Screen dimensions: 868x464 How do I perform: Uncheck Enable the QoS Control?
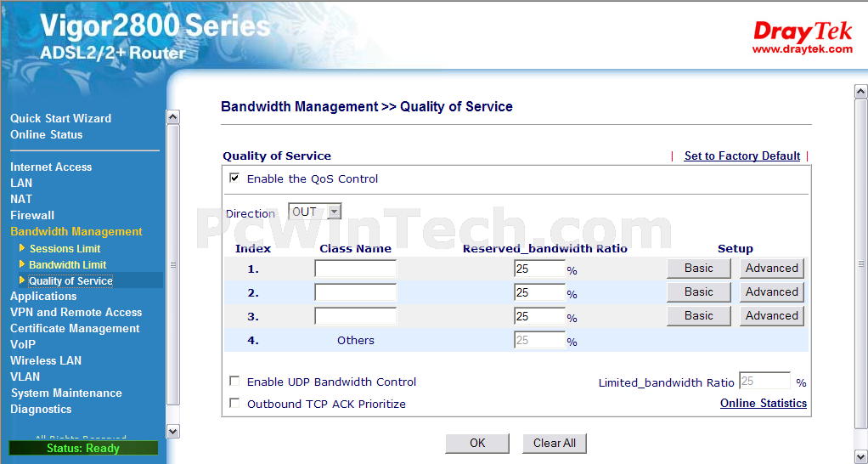point(234,178)
